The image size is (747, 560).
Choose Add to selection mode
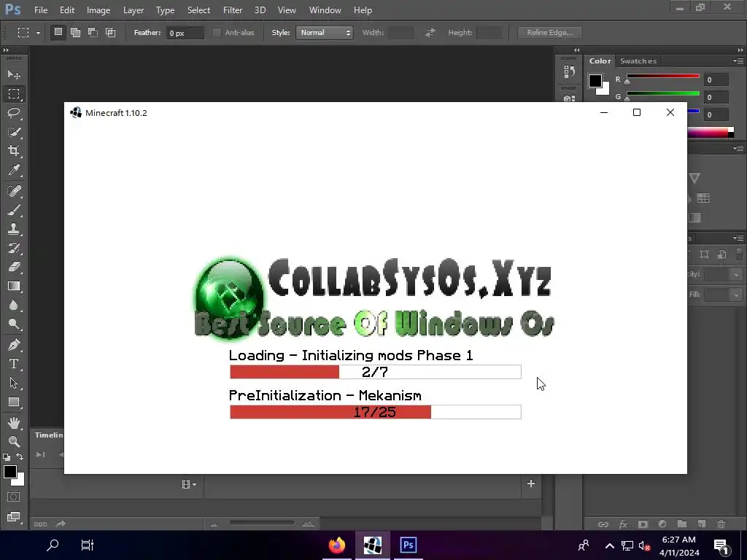point(75,32)
